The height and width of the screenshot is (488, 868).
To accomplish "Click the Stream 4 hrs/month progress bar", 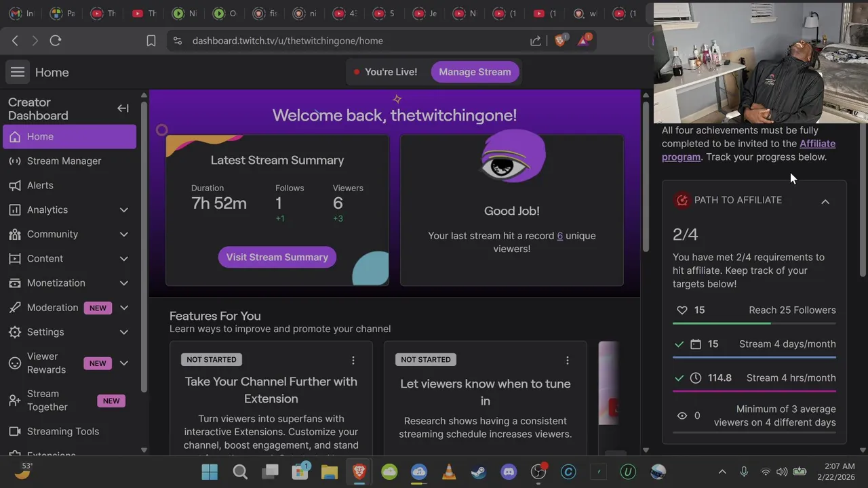I will pyautogui.click(x=754, y=391).
